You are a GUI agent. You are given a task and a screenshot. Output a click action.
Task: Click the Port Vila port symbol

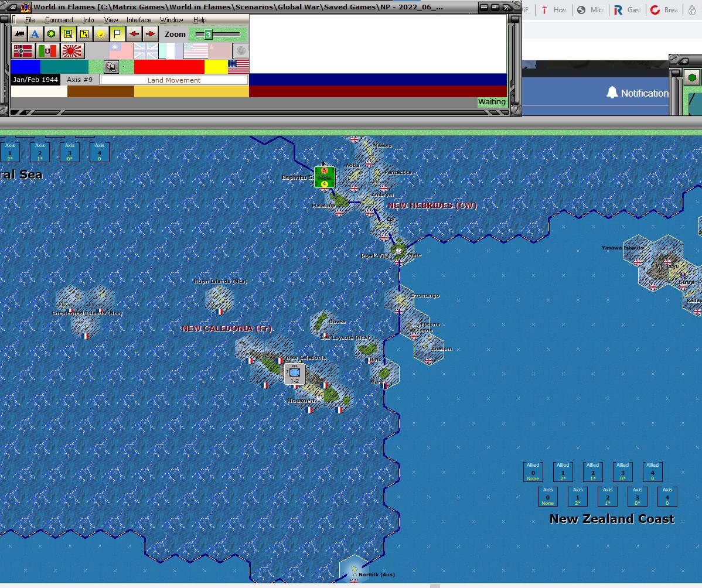coord(398,251)
